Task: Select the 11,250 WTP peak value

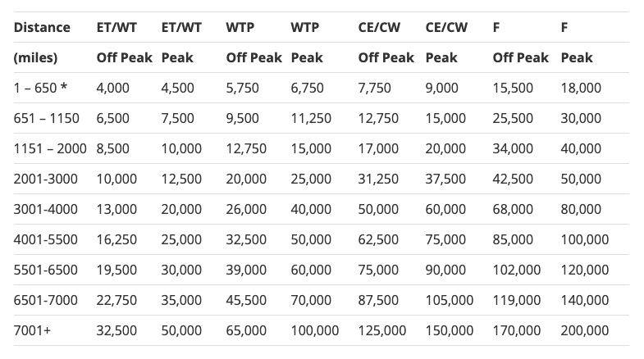Action: [311, 118]
